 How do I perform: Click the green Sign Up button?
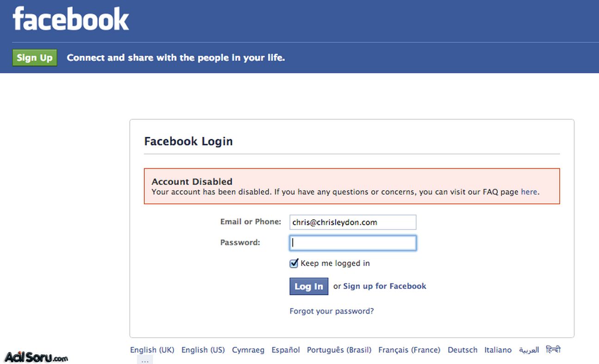[35, 58]
